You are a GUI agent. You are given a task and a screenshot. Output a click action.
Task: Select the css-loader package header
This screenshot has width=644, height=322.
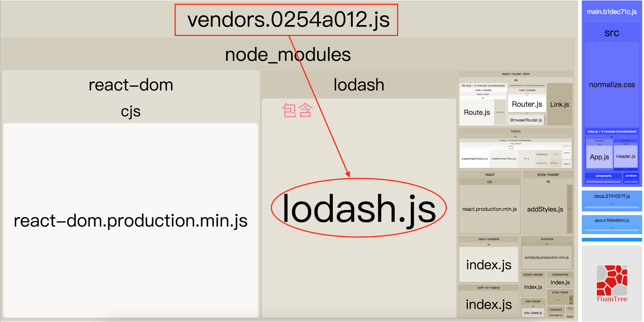(533, 301)
